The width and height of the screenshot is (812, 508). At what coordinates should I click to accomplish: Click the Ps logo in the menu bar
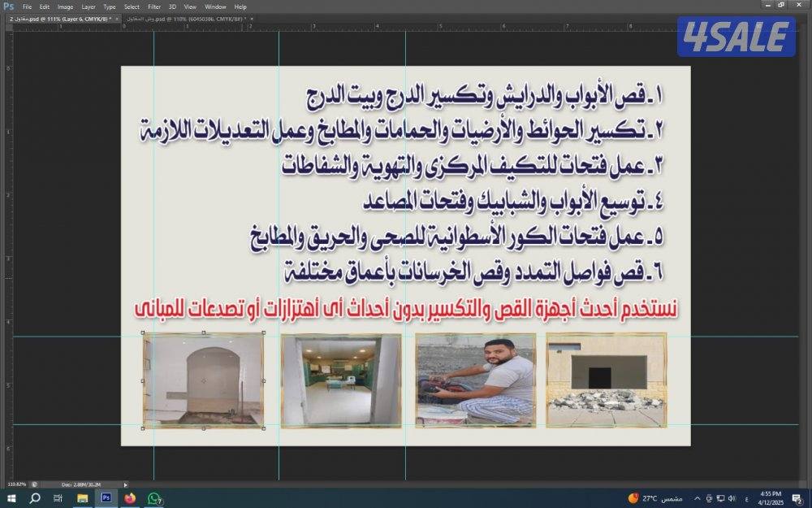click(8, 7)
